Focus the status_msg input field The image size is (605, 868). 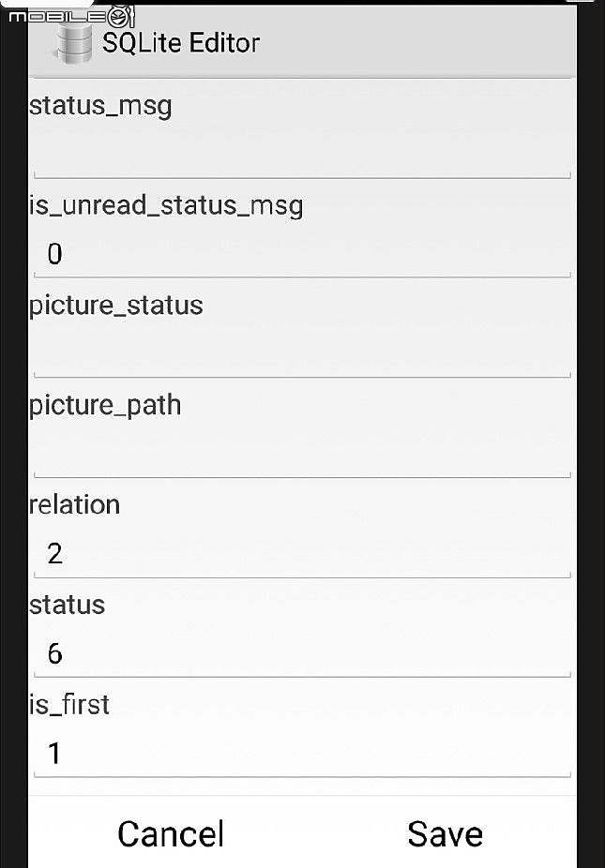point(302,154)
